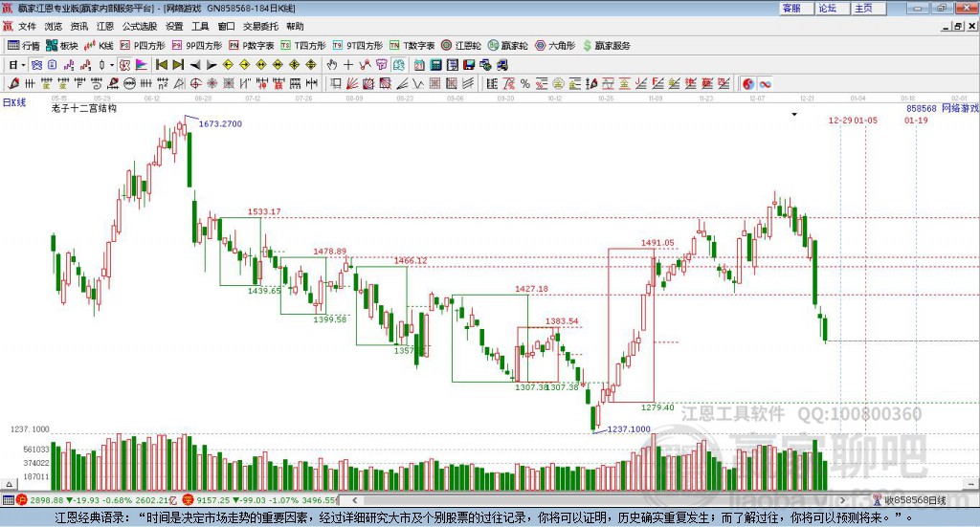
Task: Open the 公式选股 menu
Action: (x=140, y=26)
